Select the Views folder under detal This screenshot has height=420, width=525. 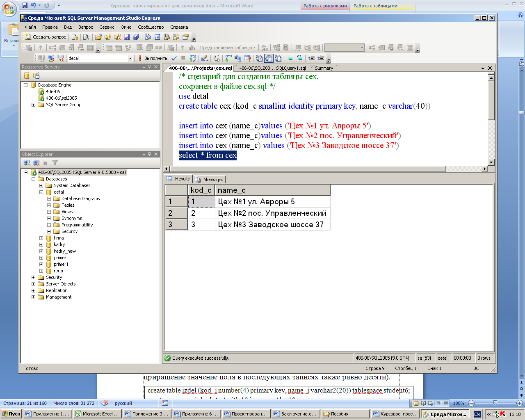(67, 212)
